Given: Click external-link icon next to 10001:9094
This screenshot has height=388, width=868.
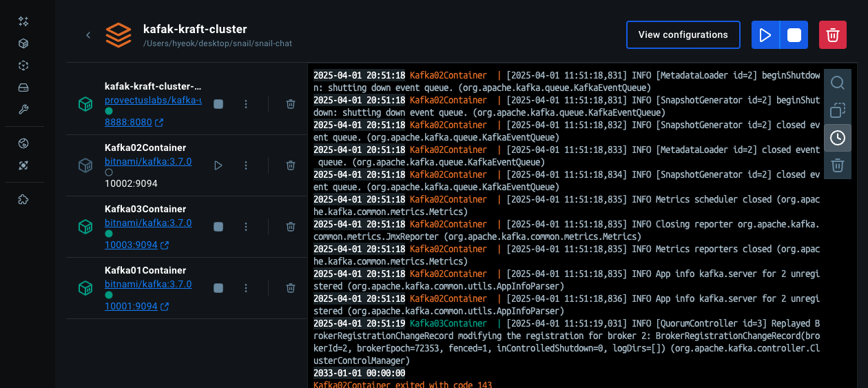Looking at the screenshot, I should point(165,307).
